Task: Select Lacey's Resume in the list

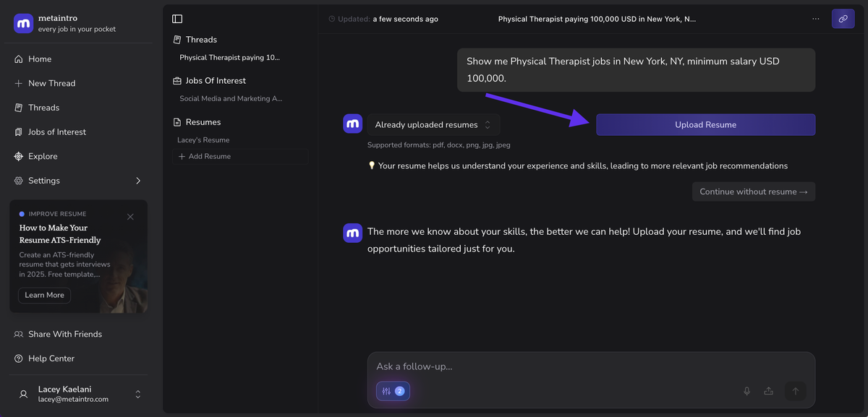Action: [x=203, y=140]
